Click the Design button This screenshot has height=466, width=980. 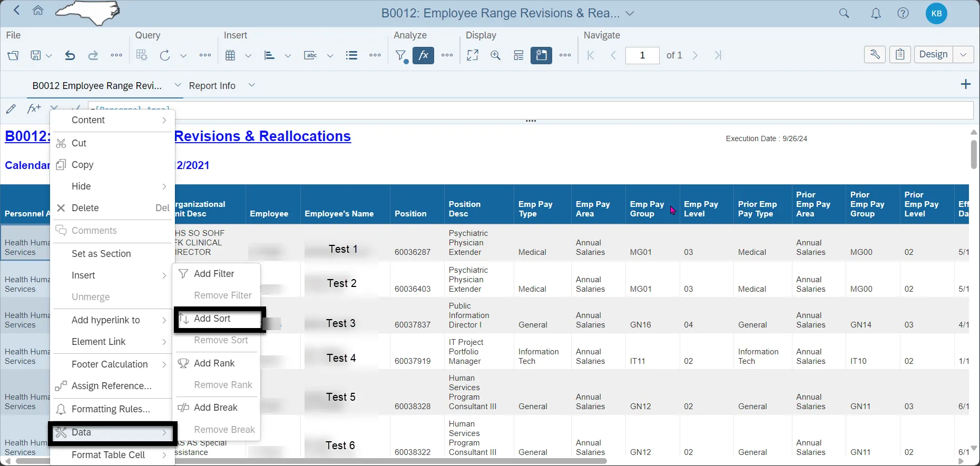(933, 55)
